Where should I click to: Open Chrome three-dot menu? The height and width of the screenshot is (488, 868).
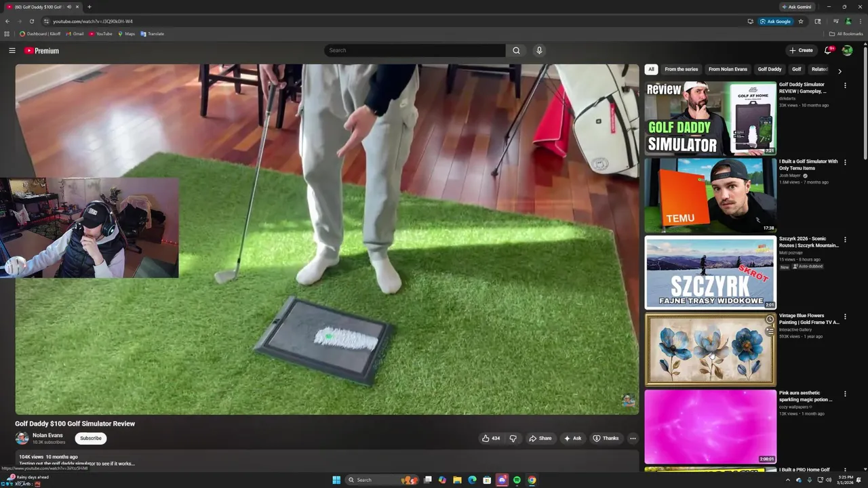[x=859, y=21]
